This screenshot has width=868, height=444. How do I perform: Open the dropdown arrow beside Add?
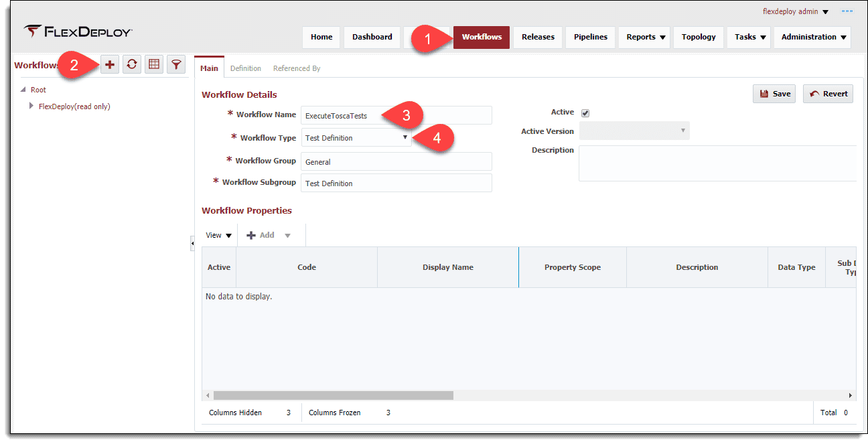[x=287, y=235]
